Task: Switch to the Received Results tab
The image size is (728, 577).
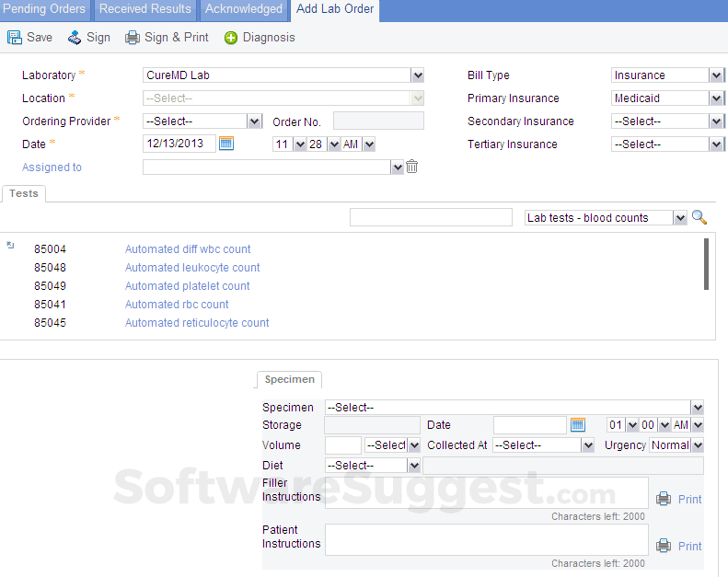Action: pos(145,9)
